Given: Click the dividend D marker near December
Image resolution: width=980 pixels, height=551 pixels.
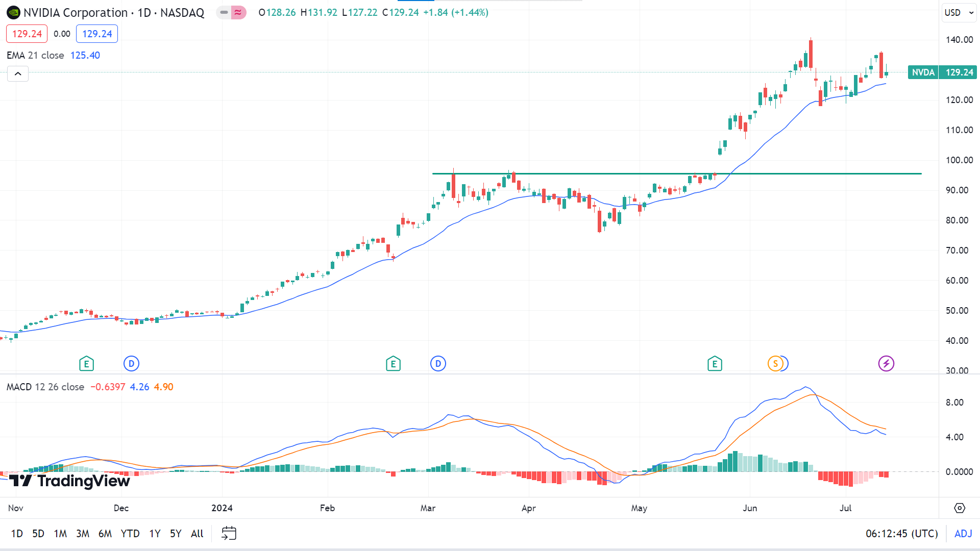Looking at the screenshot, I should tap(131, 364).
